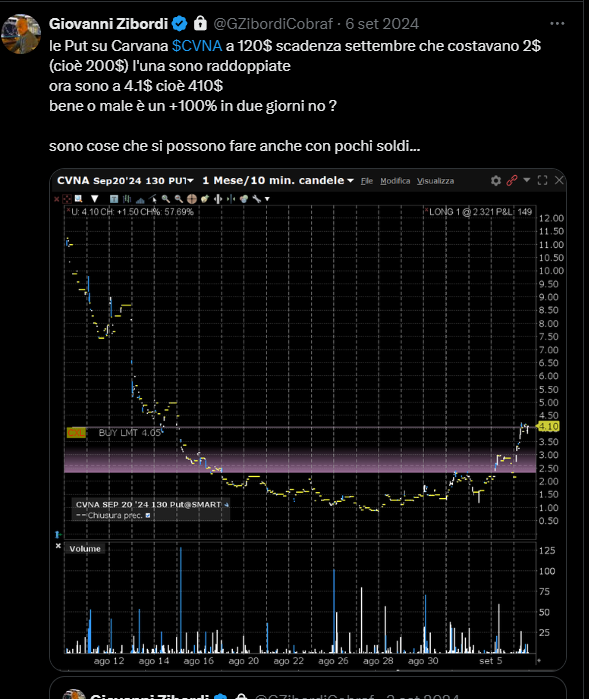Viewport: 589px width, 699px height.
Task: Select the trendline drawing tool
Action: (153, 199)
